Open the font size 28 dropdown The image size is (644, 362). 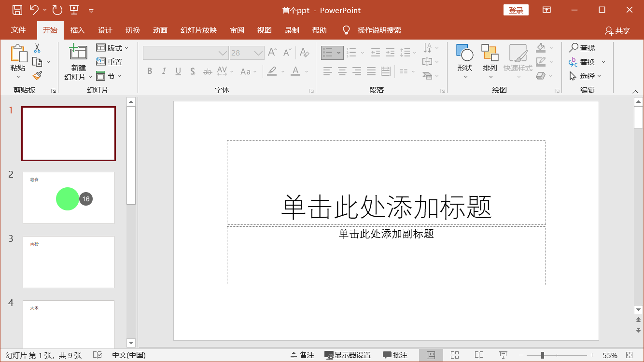[x=259, y=53]
